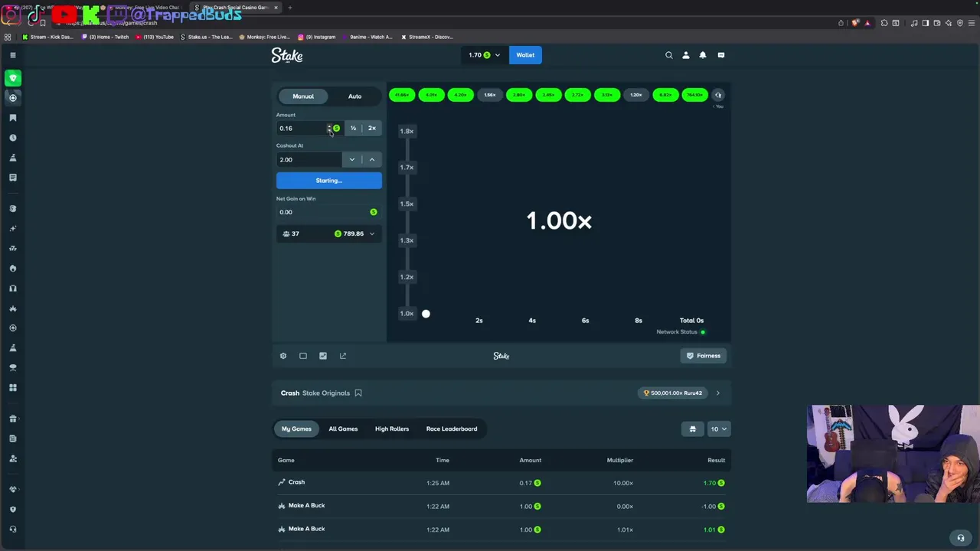Click the Cashout At field showing 2.00
Screen dimensions: 980x551
309,159
